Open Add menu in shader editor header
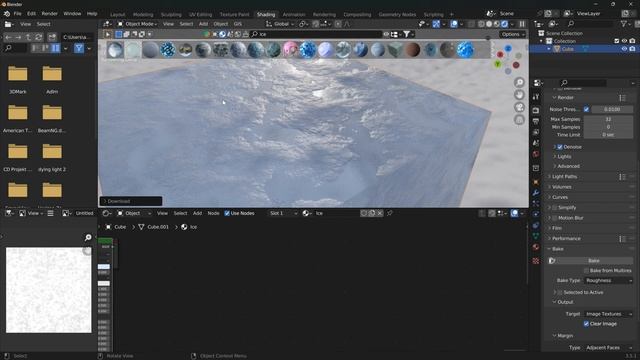The height and width of the screenshot is (360, 640). coord(197,213)
